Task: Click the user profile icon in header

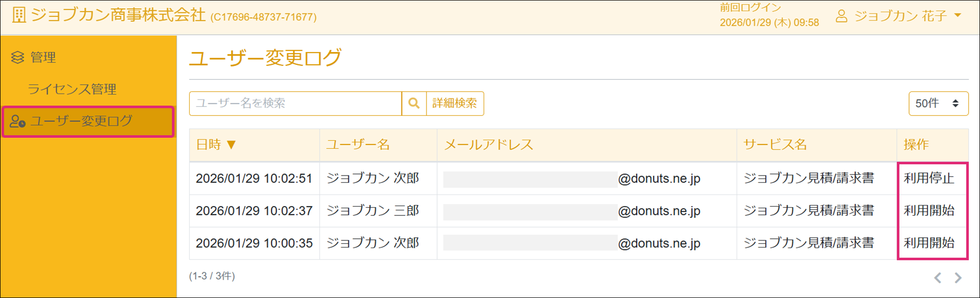Action: [x=841, y=16]
